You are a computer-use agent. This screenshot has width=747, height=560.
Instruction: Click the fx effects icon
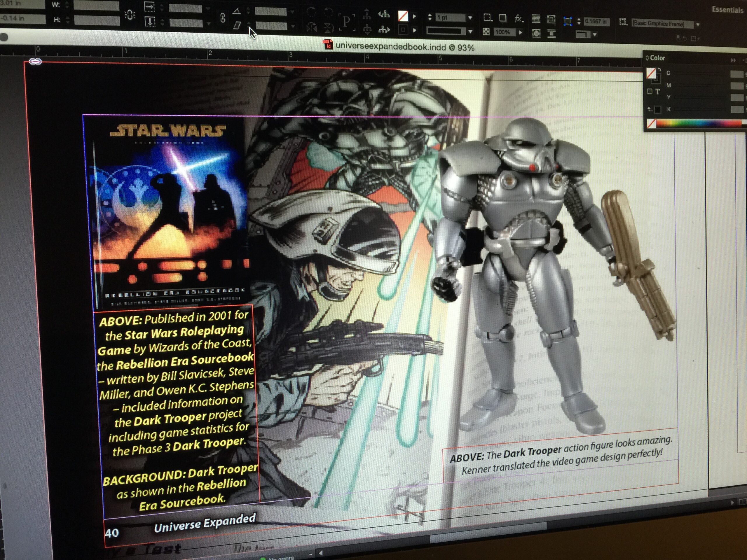[518, 19]
